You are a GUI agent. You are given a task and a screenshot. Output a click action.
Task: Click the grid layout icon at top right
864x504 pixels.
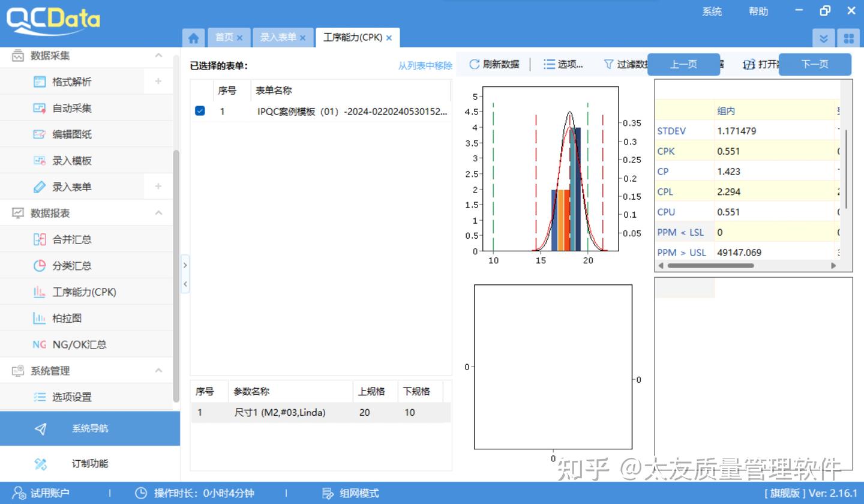[x=848, y=38]
